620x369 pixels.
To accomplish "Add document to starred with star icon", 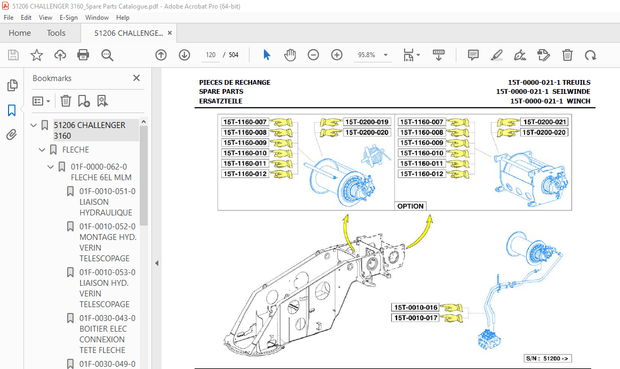I will [x=37, y=55].
